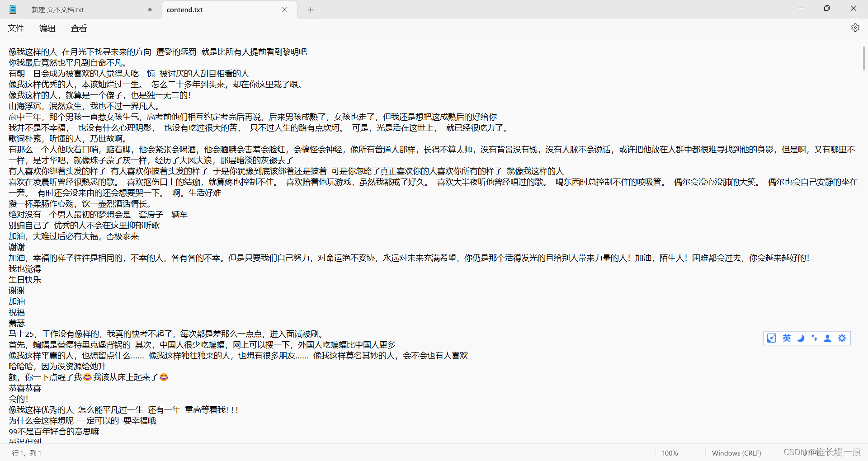868x461 pixels.
Task: Restore down the Notepad window
Action: 827,9
